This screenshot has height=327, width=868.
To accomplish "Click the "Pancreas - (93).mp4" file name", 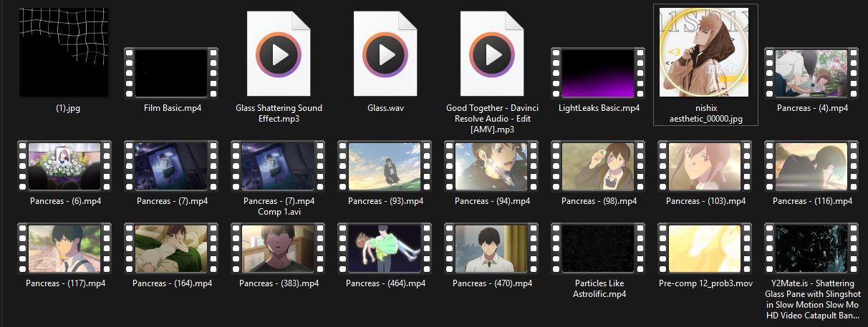I will coord(386,201).
